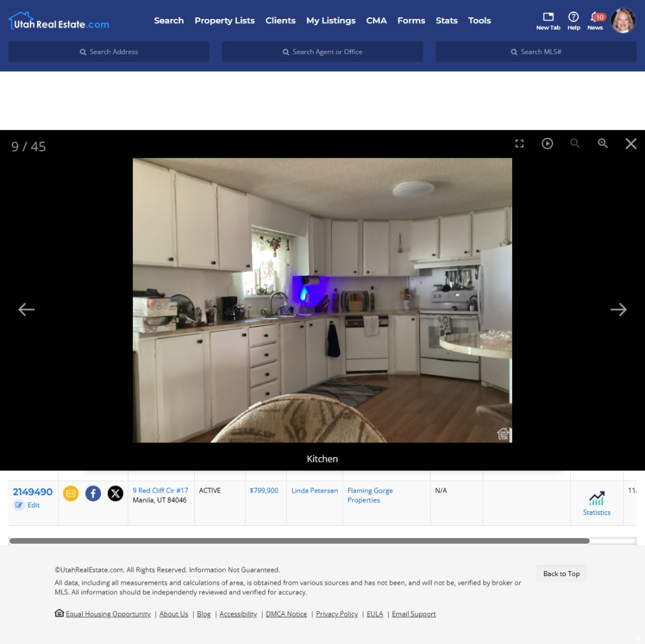The width and height of the screenshot is (645, 644).
Task: Open the Help icon
Action: 573,20
